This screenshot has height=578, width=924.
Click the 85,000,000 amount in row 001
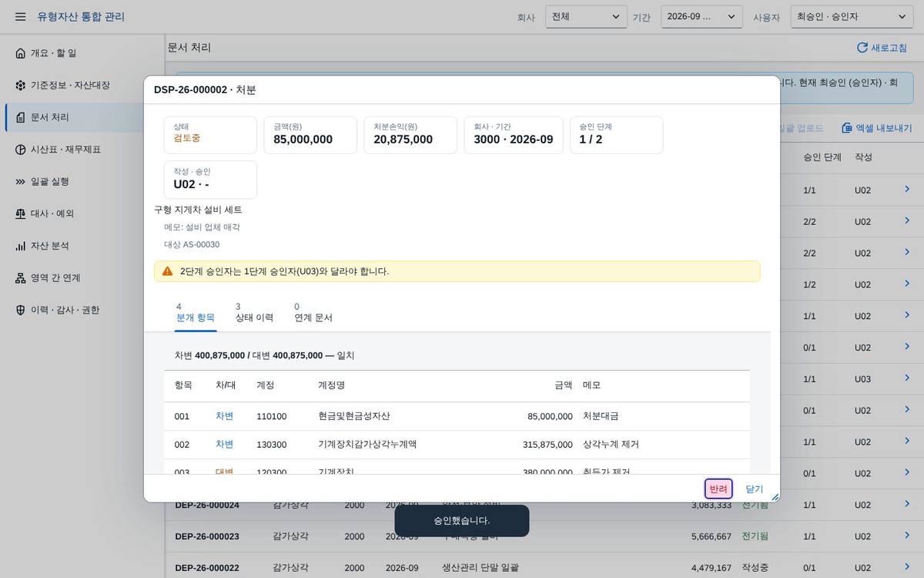pos(550,416)
